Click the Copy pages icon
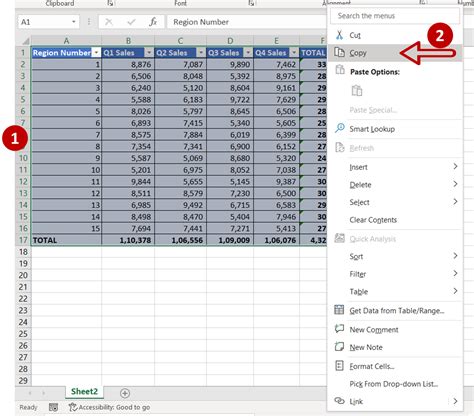474x416 pixels. tap(339, 52)
